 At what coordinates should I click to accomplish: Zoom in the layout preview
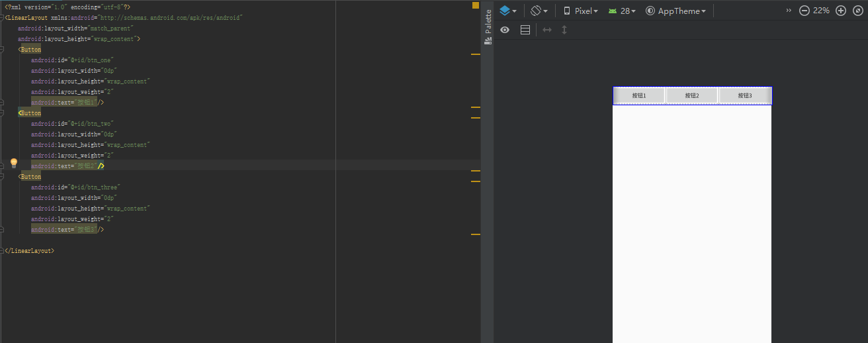[x=841, y=11]
